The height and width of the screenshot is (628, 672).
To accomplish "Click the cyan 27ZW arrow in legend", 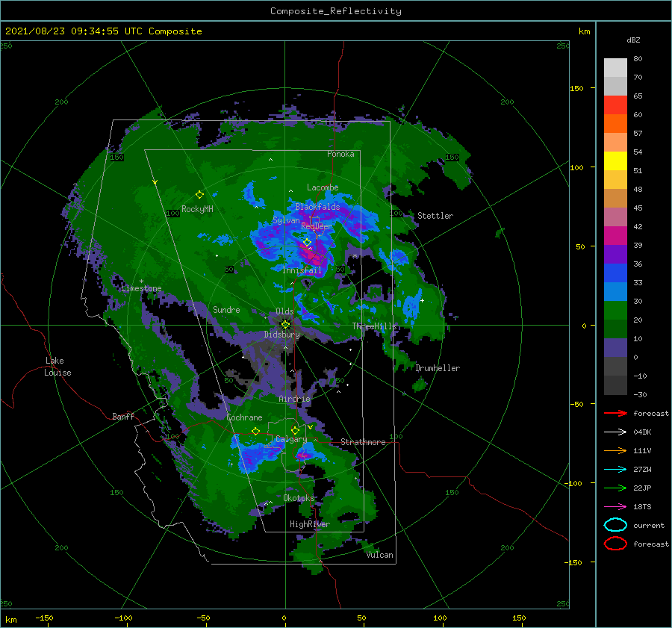I will tap(615, 470).
